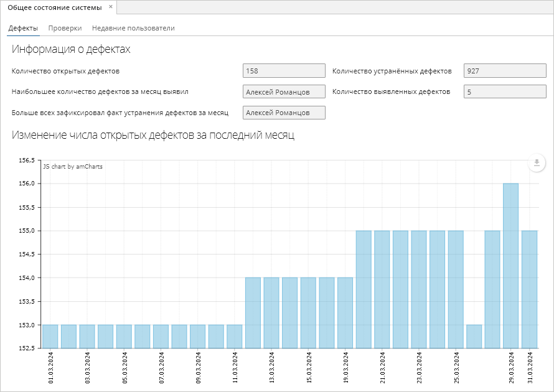This screenshot has height=392, width=554.
Task: Click the label Больше всех зафиксировал факт устранения
Action: tap(120, 113)
